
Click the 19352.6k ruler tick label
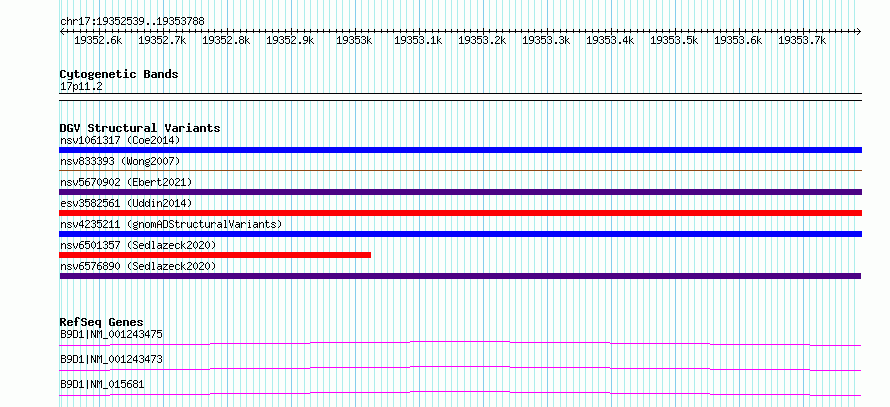coord(98,41)
